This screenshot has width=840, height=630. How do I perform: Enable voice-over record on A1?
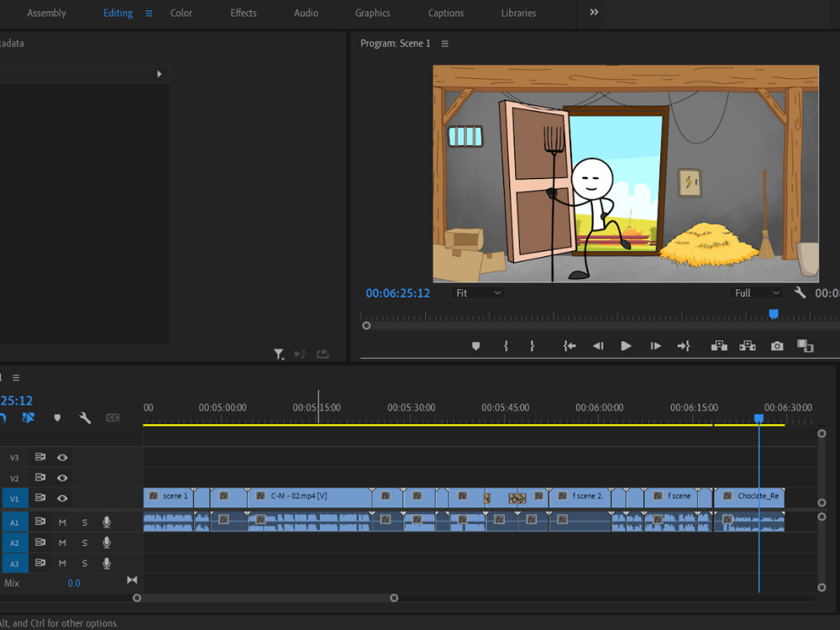(x=107, y=522)
